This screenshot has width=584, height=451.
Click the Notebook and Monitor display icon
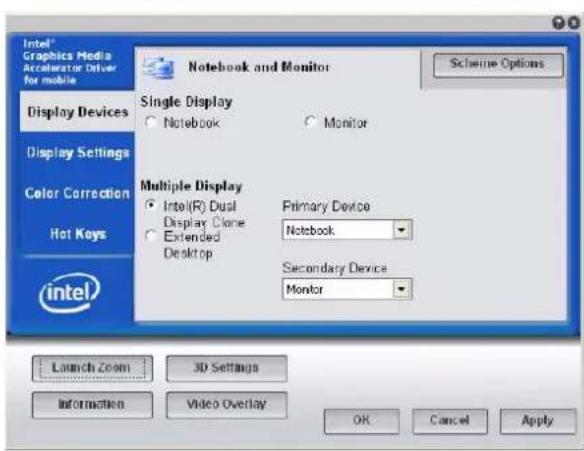coord(159,68)
